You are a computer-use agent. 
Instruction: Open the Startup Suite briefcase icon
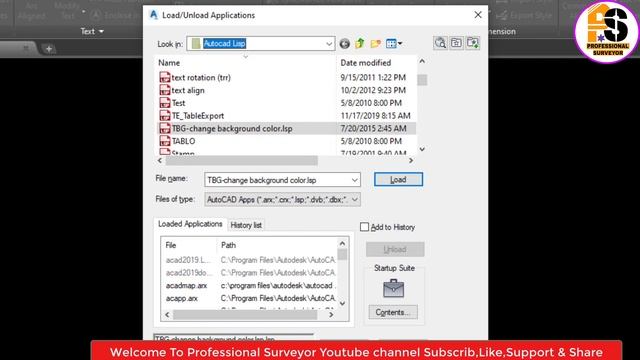tap(393, 289)
